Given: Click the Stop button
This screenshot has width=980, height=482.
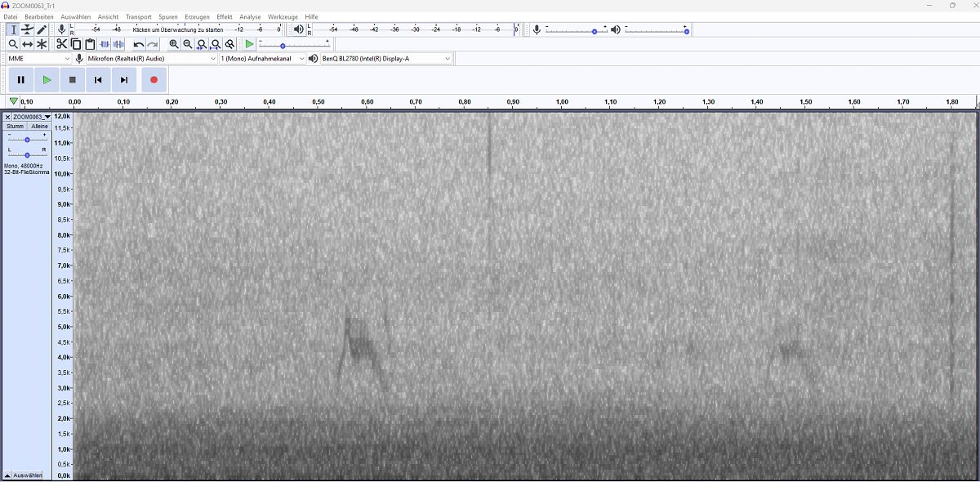Looking at the screenshot, I should [x=72, y=80].
